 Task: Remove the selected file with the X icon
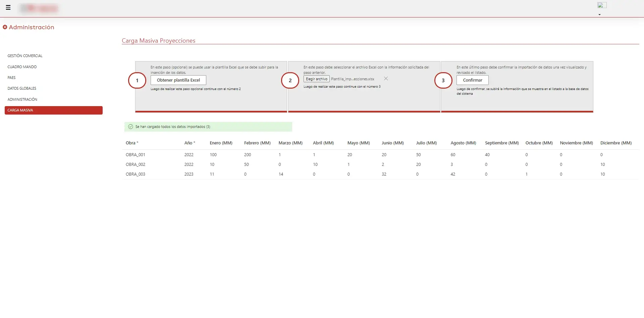[x=386, y=79]
